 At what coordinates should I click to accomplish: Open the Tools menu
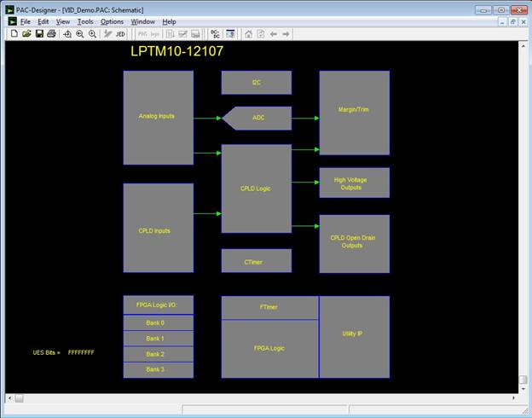85,21
